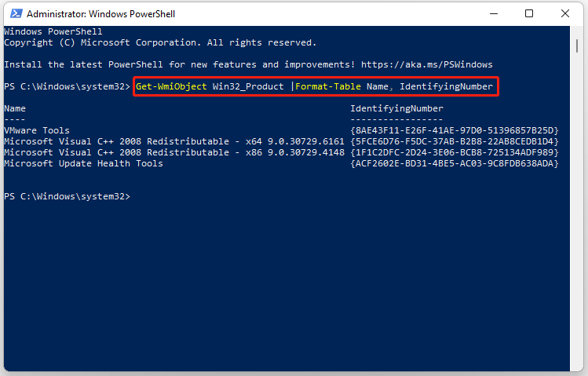This screenshot has width=588, height=376.
Task: Click the GUID starting with 5FCE6D76
Action: 455,141
